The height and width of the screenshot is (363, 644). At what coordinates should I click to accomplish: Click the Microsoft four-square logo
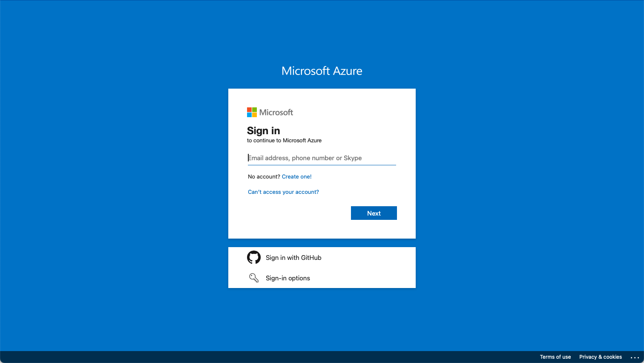pos(252,112)
